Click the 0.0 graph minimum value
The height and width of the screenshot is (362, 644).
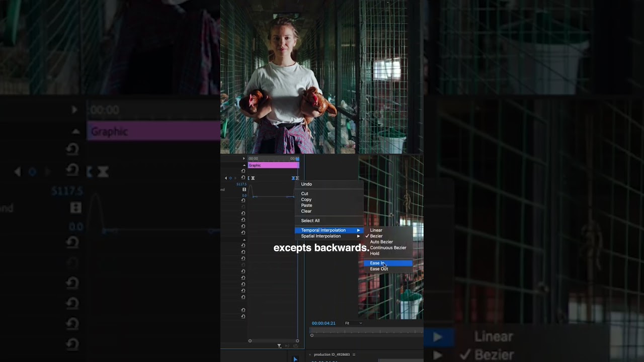244,196
